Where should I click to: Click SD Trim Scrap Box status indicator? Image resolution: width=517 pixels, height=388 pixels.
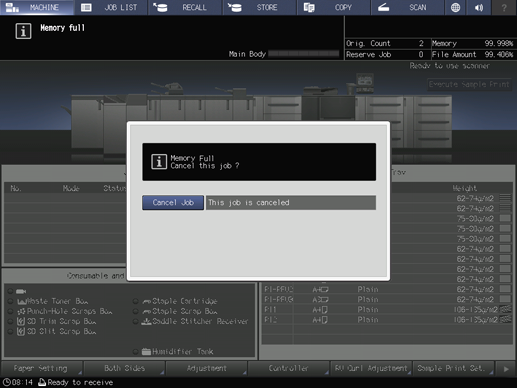point(10,322)
